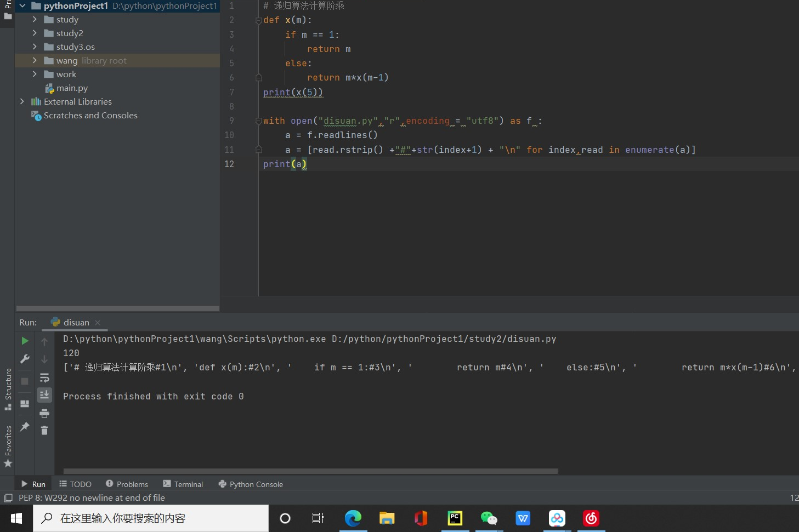Open File Explorer from taskbar
The image size is (799, 532).
pyautogui.click(x=387, y=518)
